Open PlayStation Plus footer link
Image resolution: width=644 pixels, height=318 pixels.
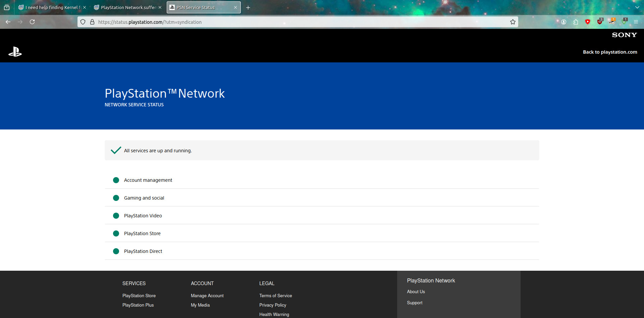138,305
